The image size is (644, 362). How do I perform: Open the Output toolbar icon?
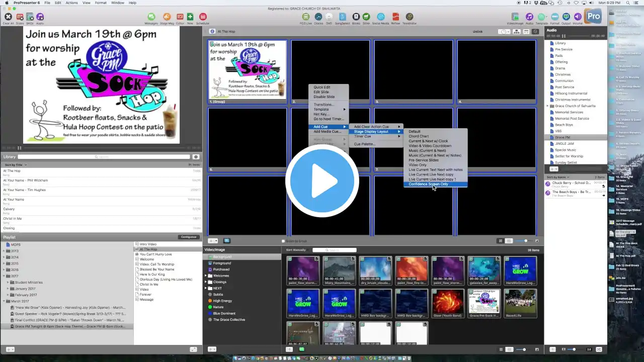[x=566, y=18]
